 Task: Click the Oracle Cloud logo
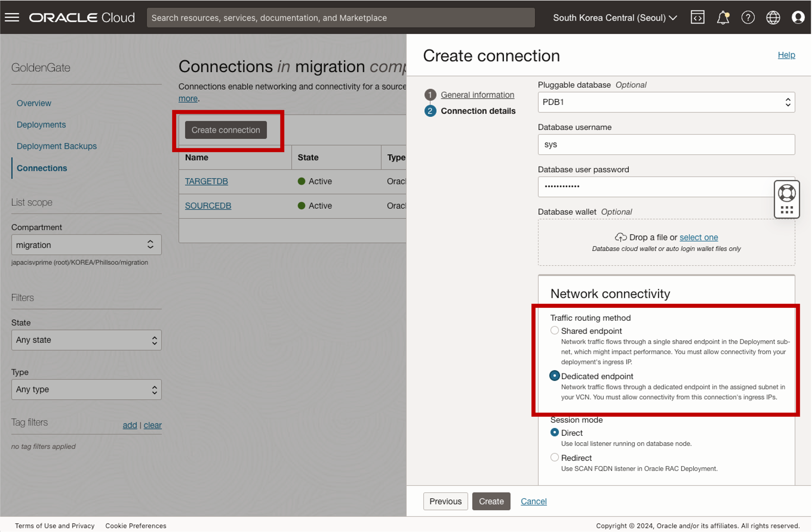[x=82, y=17]
